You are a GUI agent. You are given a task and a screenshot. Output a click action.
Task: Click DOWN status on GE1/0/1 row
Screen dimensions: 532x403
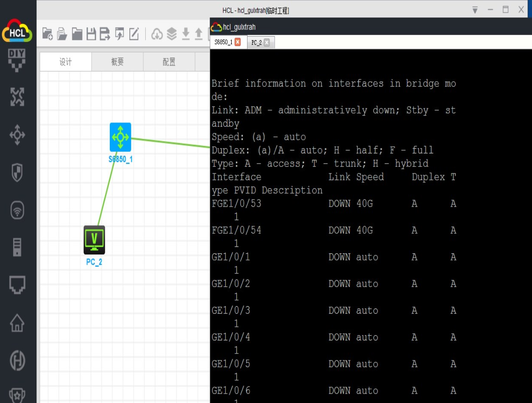tap(339, 257)
